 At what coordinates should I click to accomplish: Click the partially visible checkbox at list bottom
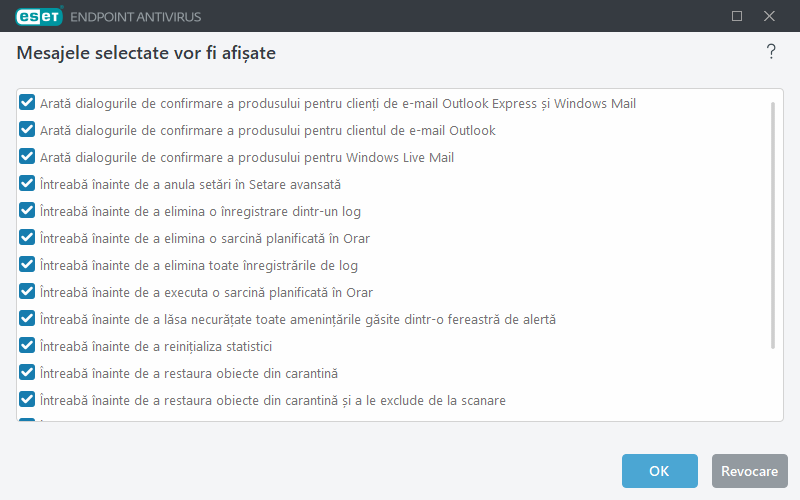27,420
